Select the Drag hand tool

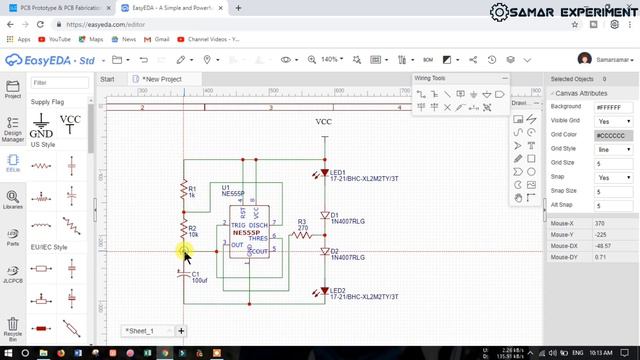coord(518,198)
